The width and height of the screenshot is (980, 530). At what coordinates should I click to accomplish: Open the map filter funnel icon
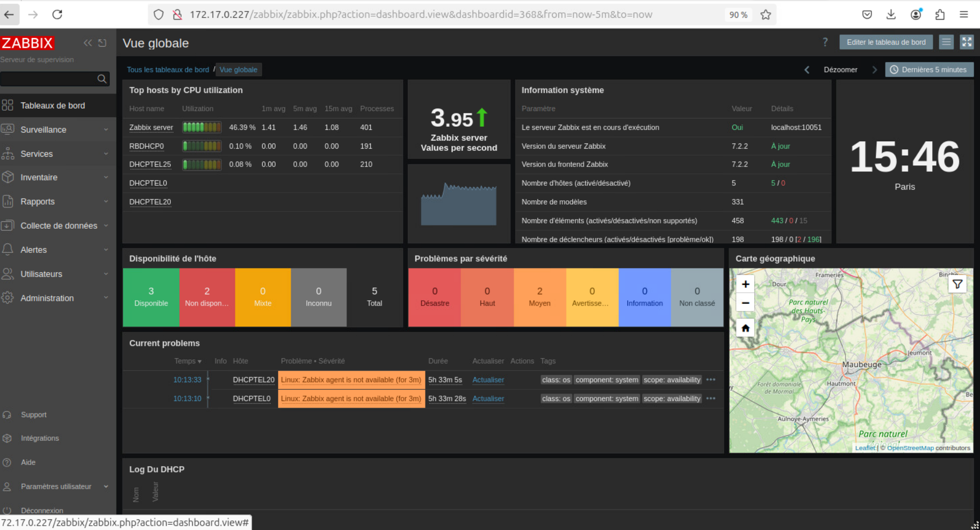point(957,284)
